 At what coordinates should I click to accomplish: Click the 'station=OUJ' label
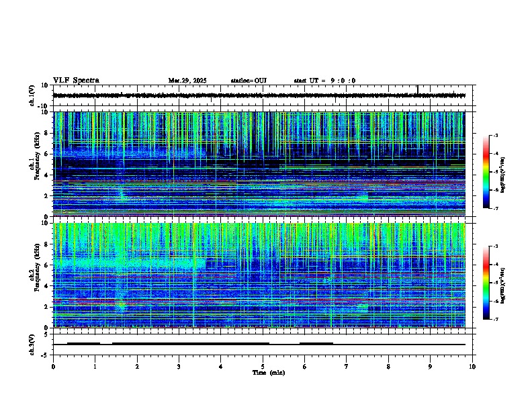(249, 81)
